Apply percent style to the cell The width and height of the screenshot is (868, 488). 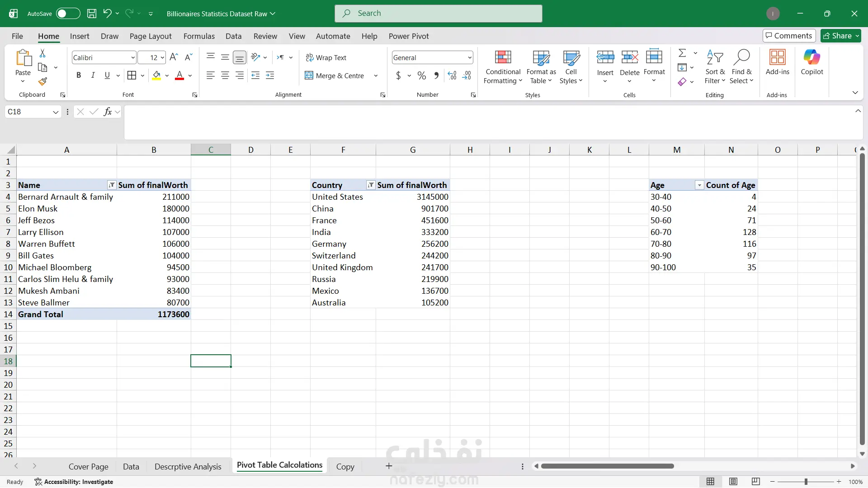(x=421, y=75)
